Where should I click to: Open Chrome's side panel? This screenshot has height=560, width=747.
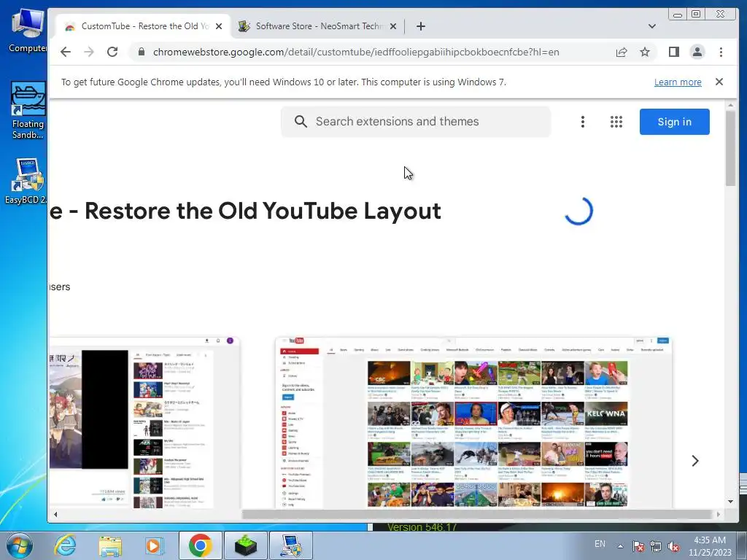coord(673,52)
